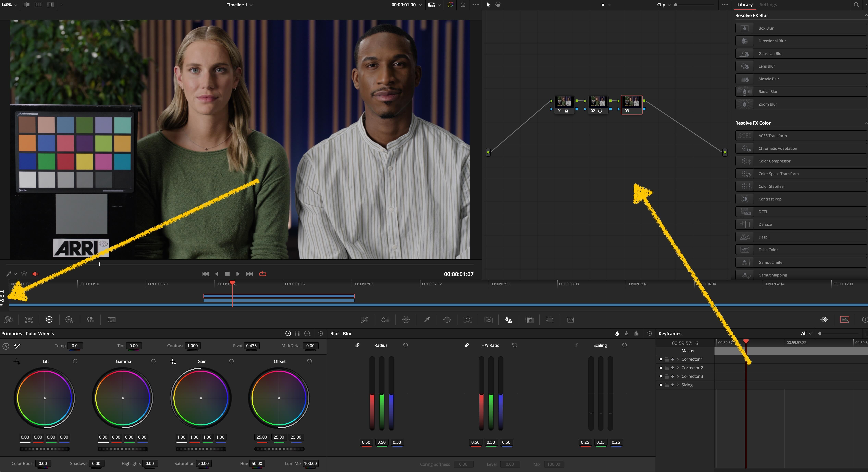
Task: Reset the Lift color wheel
Action: tap(75, 361)
